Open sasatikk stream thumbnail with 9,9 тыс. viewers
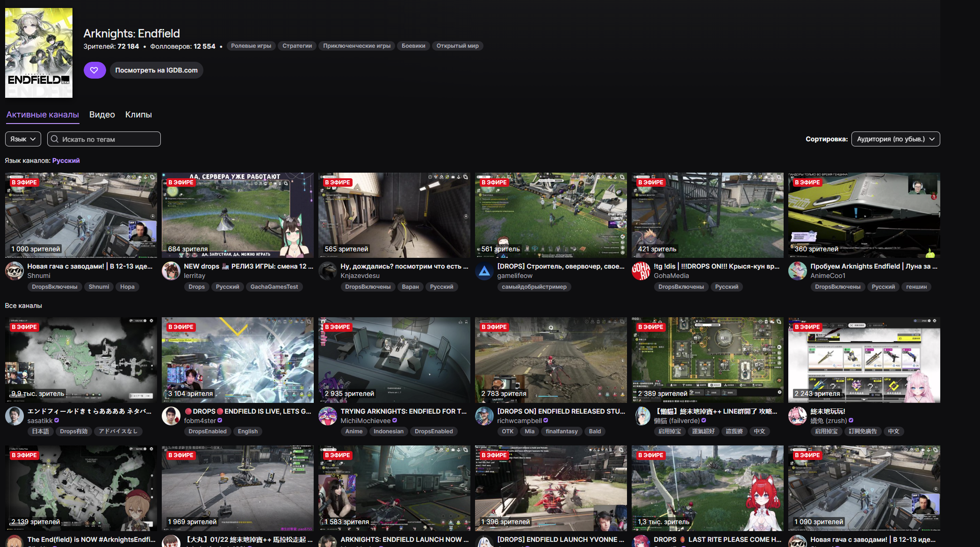 coord(81,360)
